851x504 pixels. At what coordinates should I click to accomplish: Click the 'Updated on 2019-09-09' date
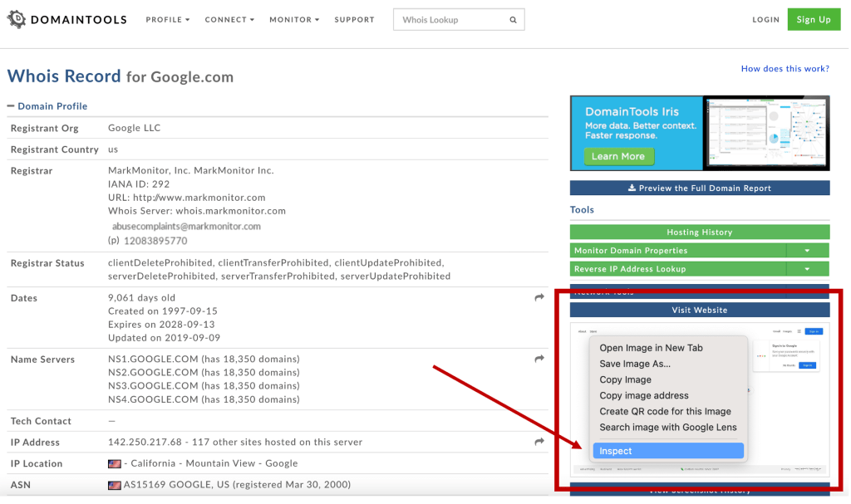click(164, 338)
